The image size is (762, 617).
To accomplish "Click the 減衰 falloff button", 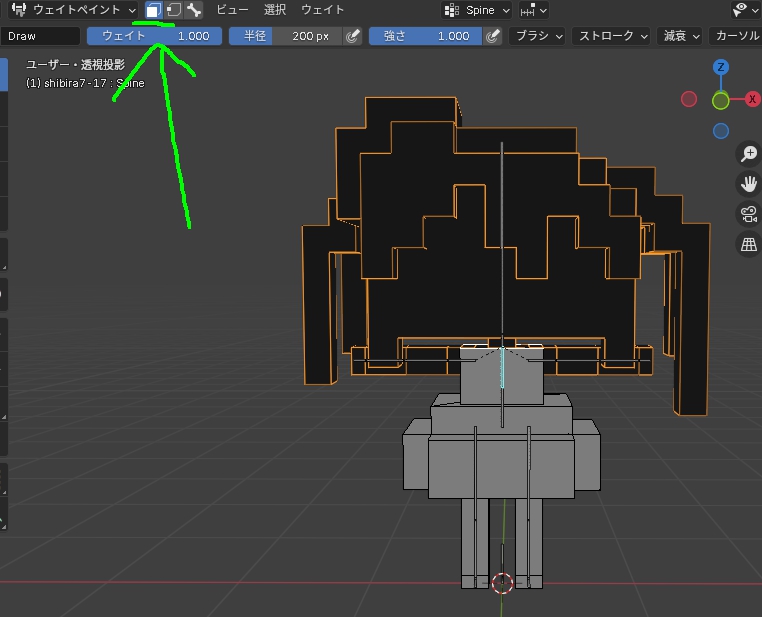I will point(680,36).
